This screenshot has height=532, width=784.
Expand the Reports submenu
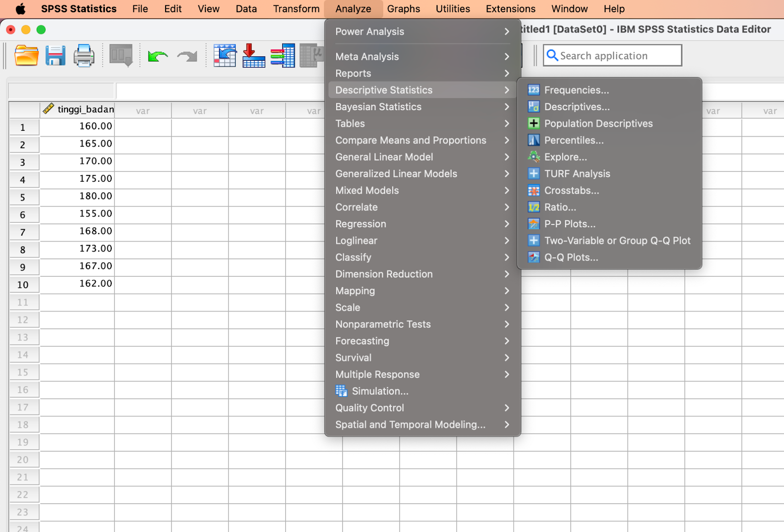tap(422, 73)
